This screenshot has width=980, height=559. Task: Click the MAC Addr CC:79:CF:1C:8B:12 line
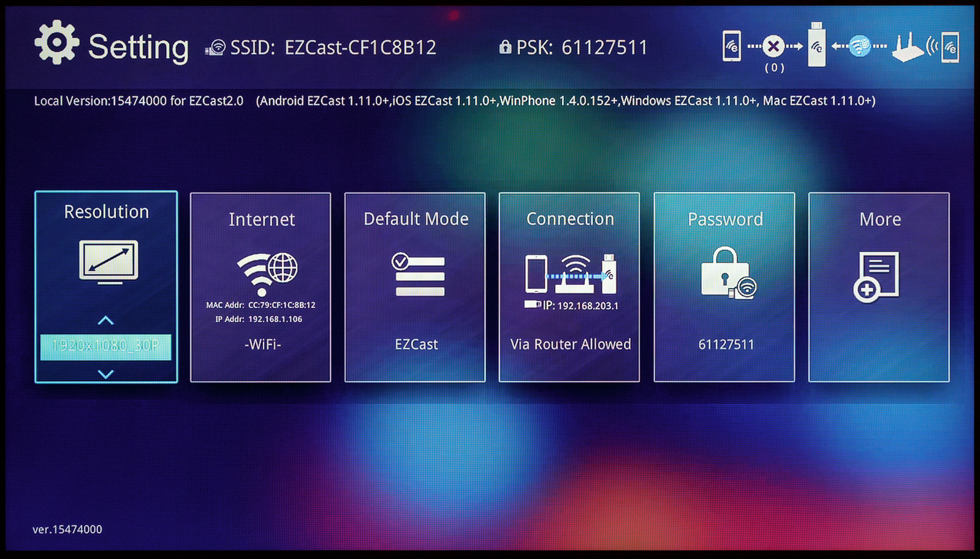(x=260, y=305)
